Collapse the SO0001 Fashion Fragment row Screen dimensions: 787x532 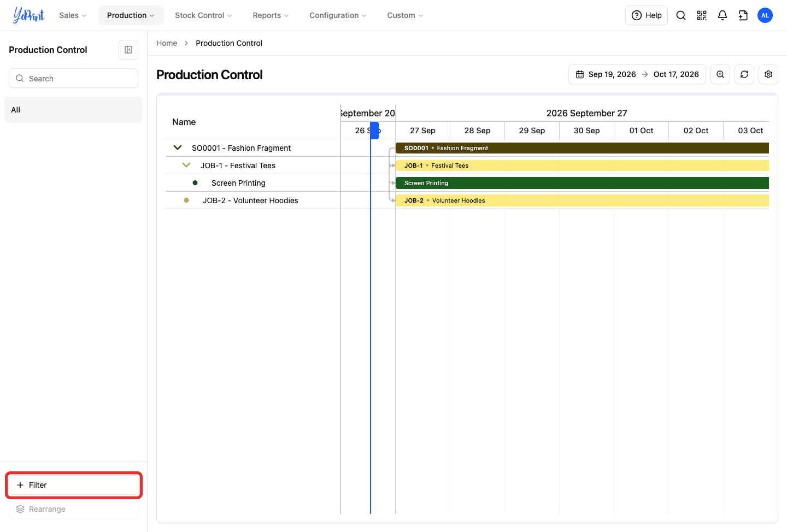click(x=178, y=147)
